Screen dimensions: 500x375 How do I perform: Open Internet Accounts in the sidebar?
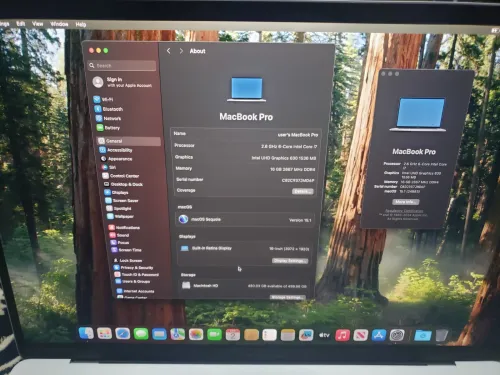(135, 291)
